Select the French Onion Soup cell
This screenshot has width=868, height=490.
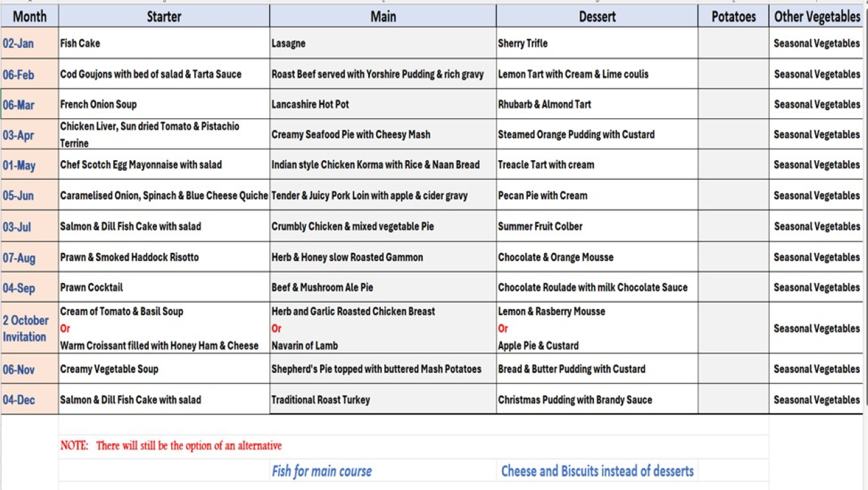pos(99,105)
